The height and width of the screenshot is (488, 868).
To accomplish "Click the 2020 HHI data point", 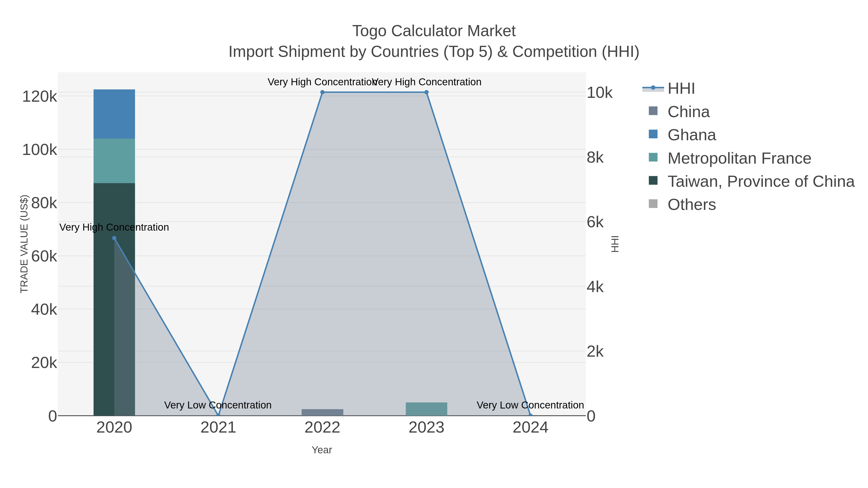I will click(114, 238).
